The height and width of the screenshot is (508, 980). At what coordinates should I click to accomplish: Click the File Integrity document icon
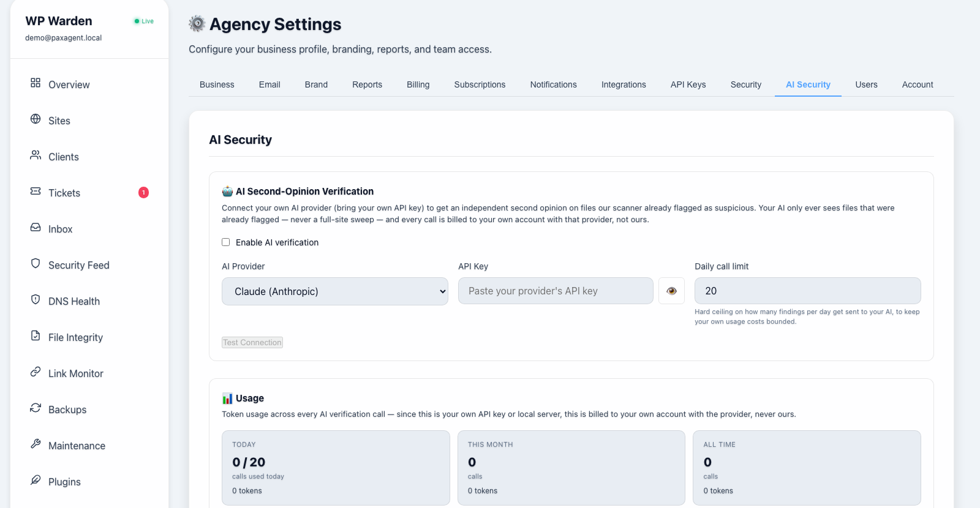coord(36,335)
